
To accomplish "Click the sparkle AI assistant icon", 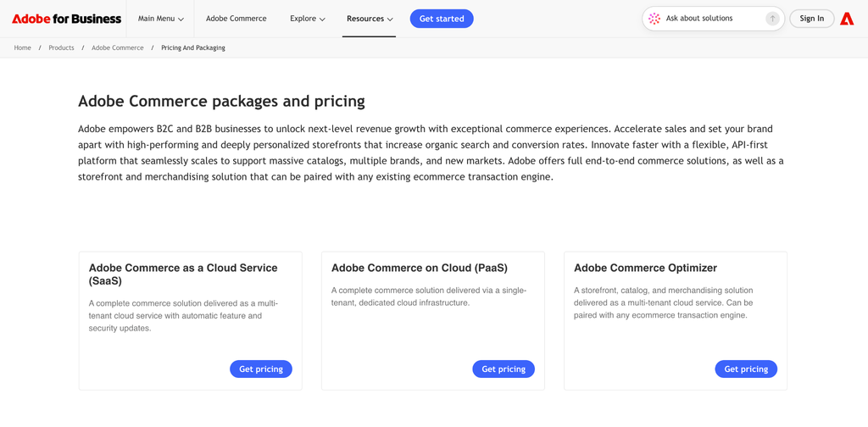I will (x=654, y=19).
